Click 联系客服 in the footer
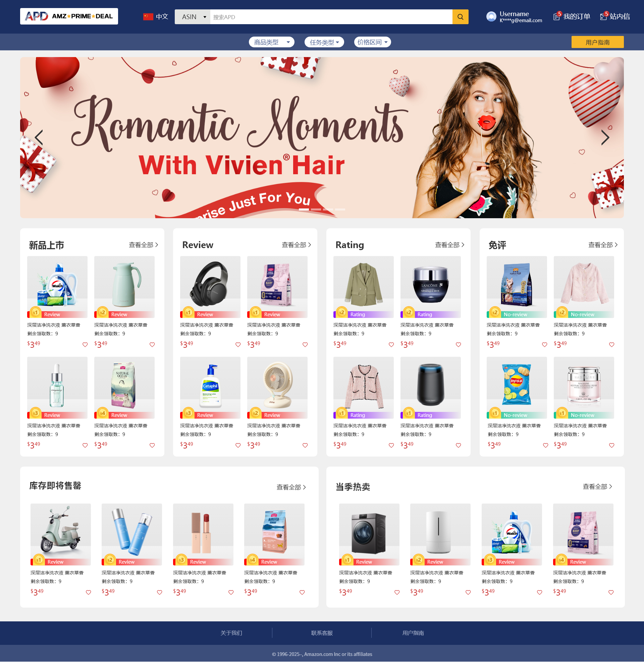Image resolution: width=644 pixels, height=663 pixels. coord(322,633)
